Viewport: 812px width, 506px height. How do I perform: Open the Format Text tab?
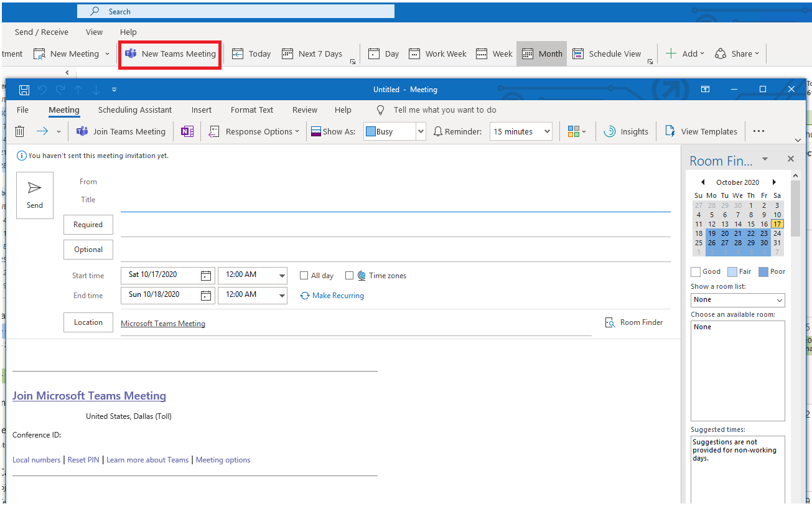pos(252,110)
